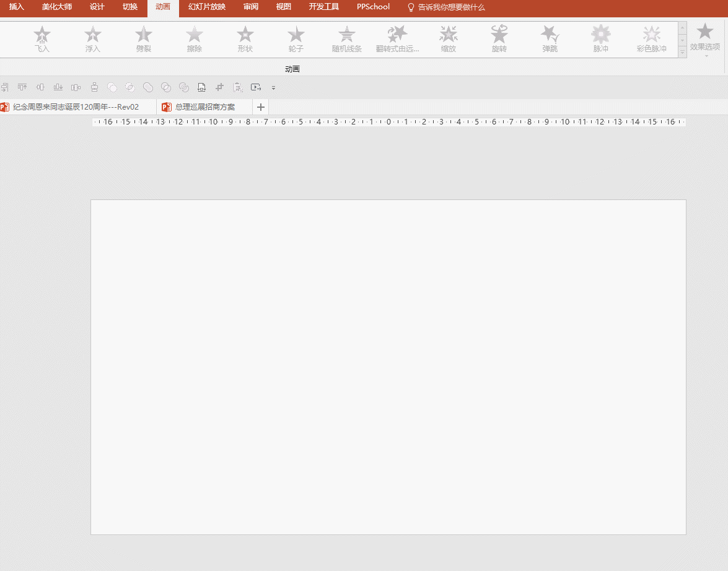Click the align right icon at toolbar edge
Image resolution: width=728 pixels, height=571 pixels.
point(4,87)
